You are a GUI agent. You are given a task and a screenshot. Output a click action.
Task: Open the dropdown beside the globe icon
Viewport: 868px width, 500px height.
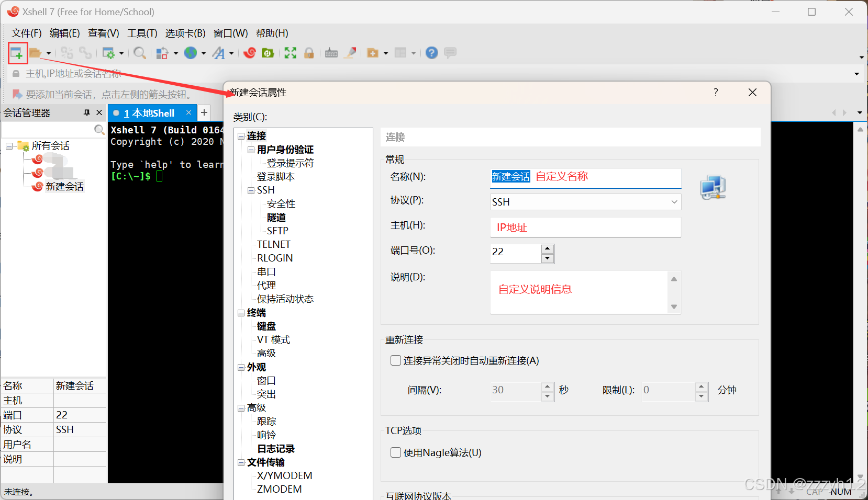click(204, 53)
